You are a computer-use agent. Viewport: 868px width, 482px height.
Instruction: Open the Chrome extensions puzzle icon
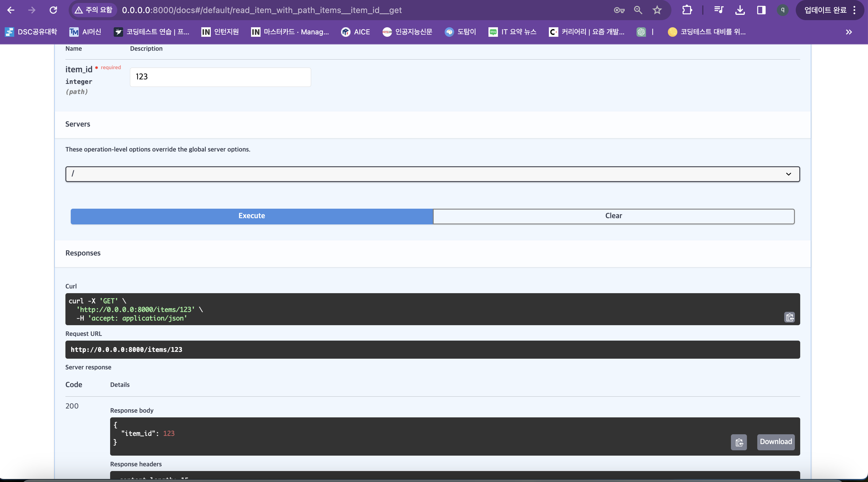coord(687,10)
